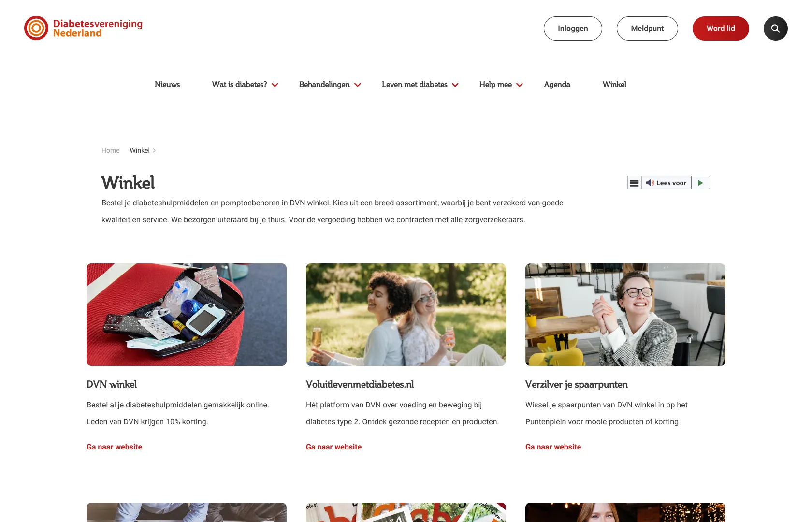Viewport: 812px width, 522px height.
Task: Open DVN winkel Ga naar website link
Action: tap(114, 447)
